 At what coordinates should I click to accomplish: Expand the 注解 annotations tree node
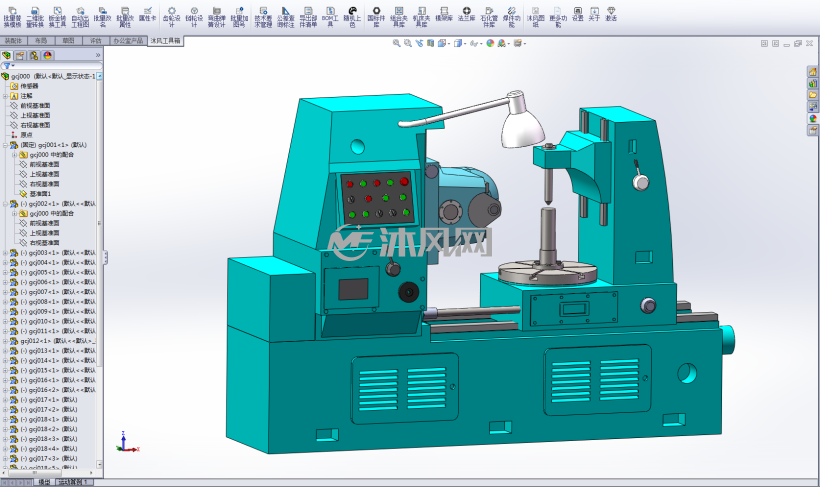click(x=6, y=96)
